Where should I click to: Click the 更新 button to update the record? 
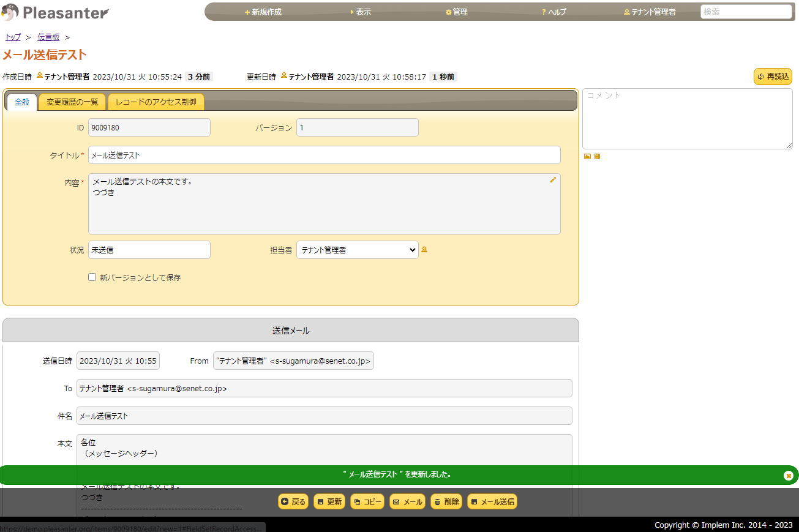[x=329, y=501]
